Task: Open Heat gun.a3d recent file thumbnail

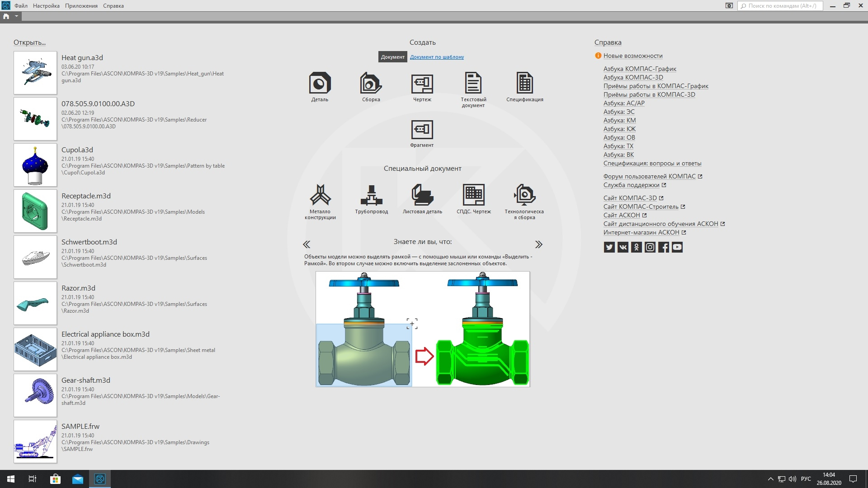Action: pos(35,73)
